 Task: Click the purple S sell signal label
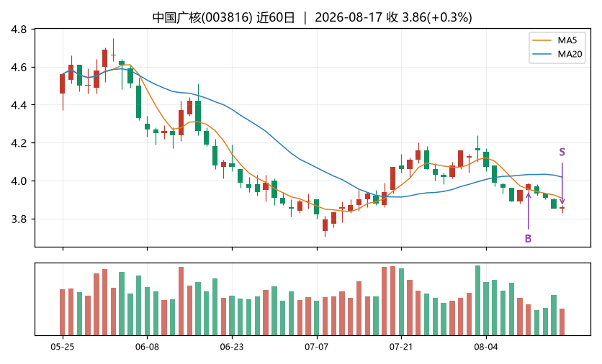562,153
